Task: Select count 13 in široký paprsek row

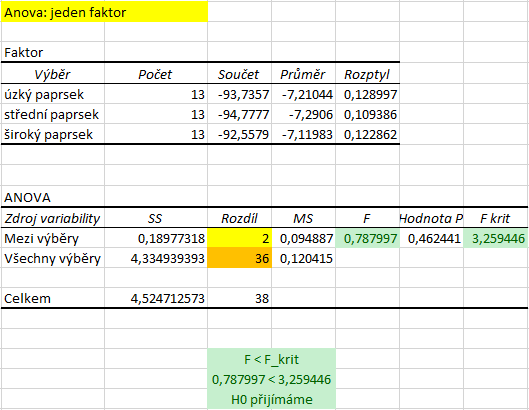Action: tap(156, 134)
